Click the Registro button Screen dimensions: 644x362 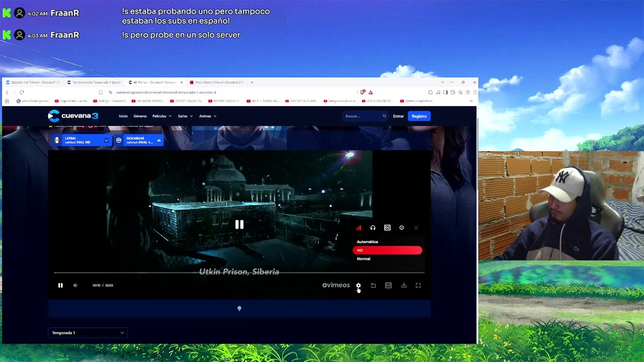click(x=419, y=116)
